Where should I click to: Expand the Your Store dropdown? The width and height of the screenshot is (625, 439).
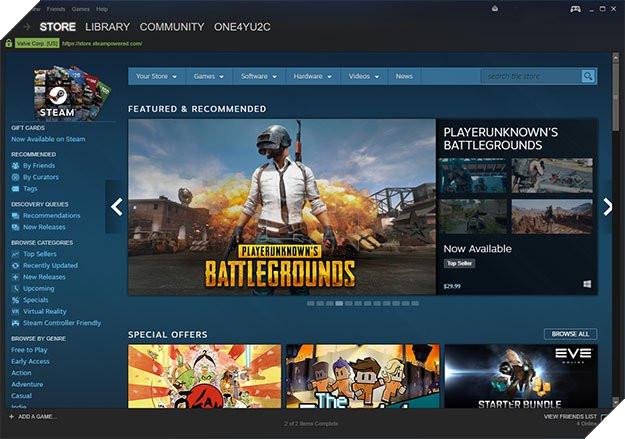point(156,76)
